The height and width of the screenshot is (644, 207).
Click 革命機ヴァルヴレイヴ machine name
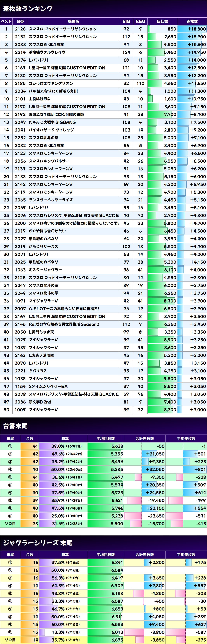point(47,52)
